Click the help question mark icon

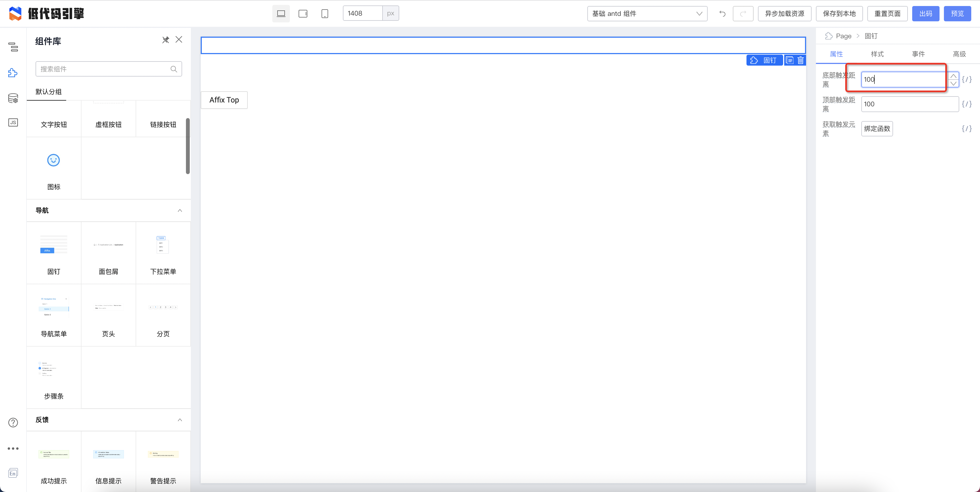13,422
